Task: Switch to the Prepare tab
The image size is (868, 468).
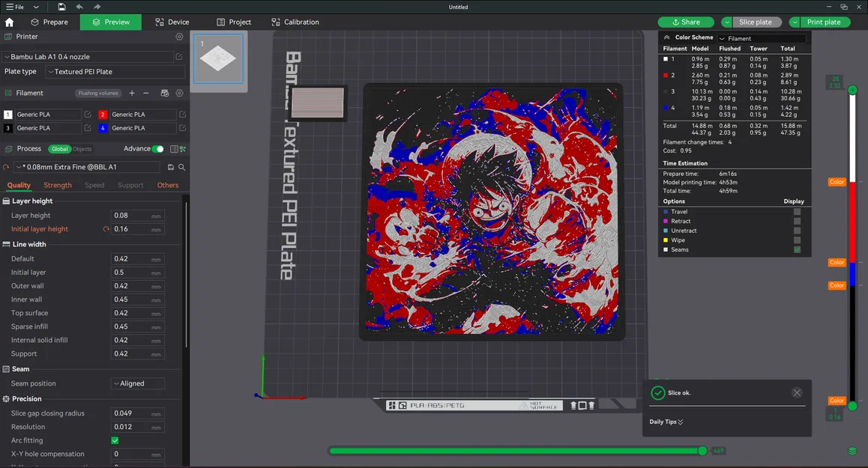Action: point(49,22)
